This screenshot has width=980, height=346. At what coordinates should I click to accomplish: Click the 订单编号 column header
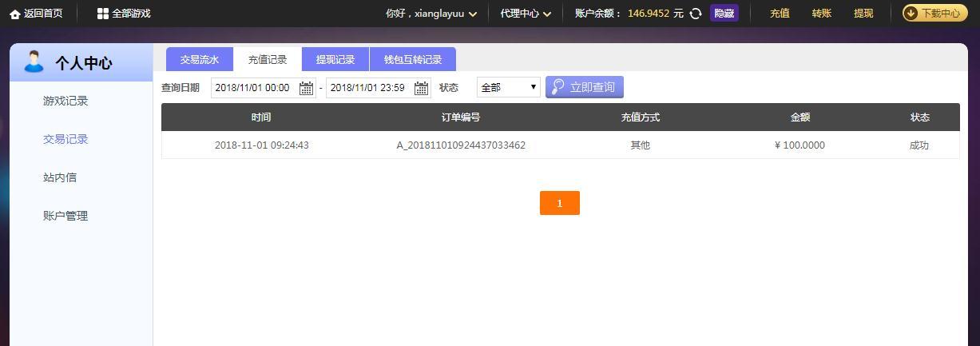(461, 117)
